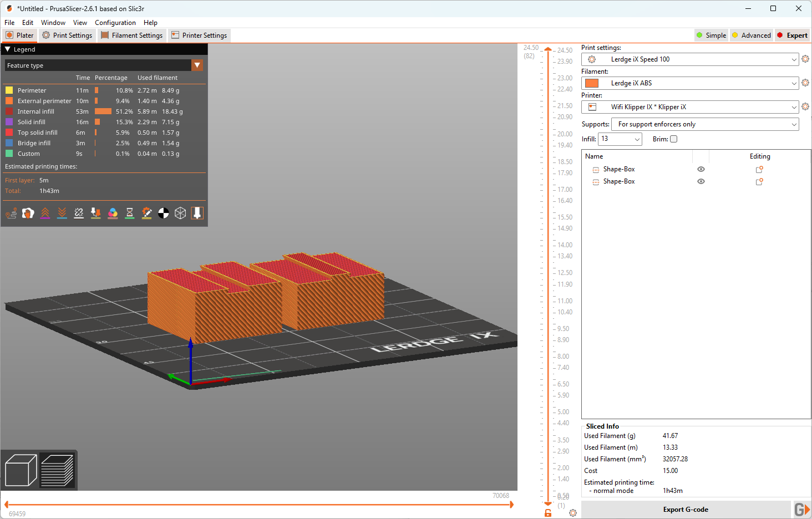The height and width of the screenshot is (519, 812).
Task: Open the Plater tab
Action: tap(19, 35)
